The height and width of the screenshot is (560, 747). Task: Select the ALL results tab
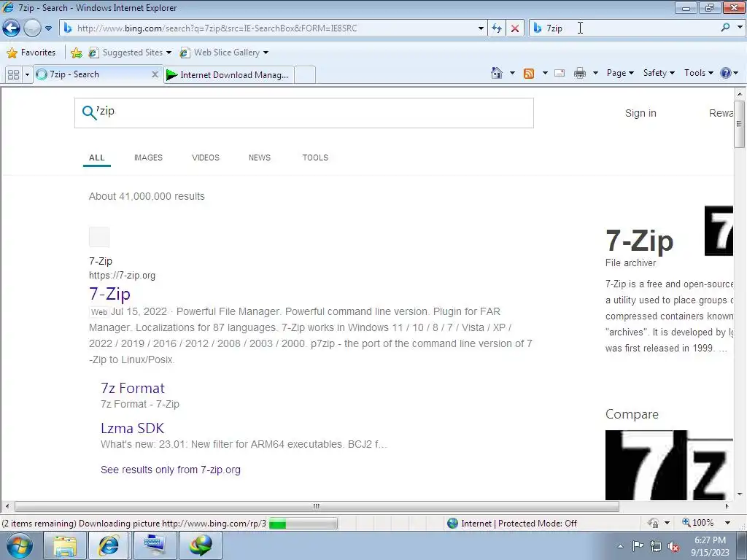point(97,157)
